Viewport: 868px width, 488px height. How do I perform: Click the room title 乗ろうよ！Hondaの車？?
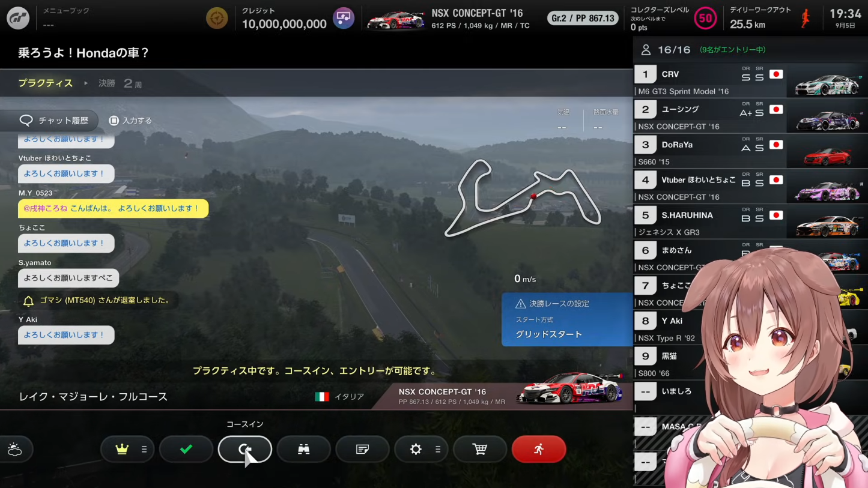tap(83, 53)
